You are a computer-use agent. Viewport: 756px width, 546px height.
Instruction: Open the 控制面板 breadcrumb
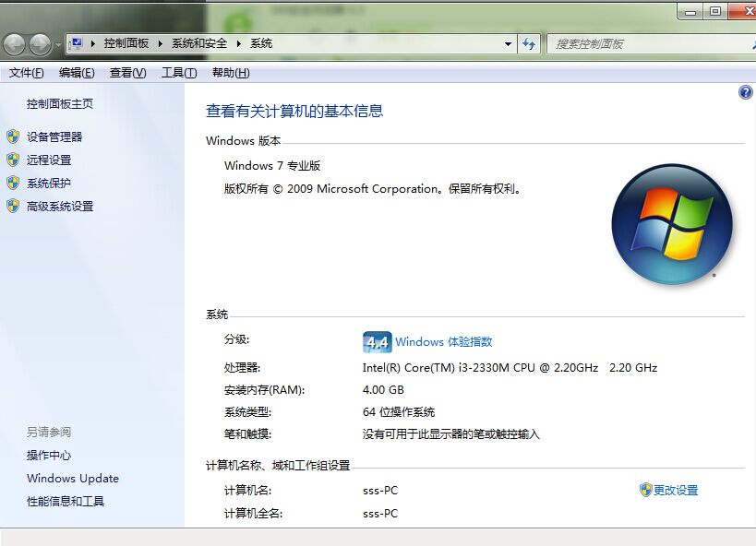click(x=126, y=43)
